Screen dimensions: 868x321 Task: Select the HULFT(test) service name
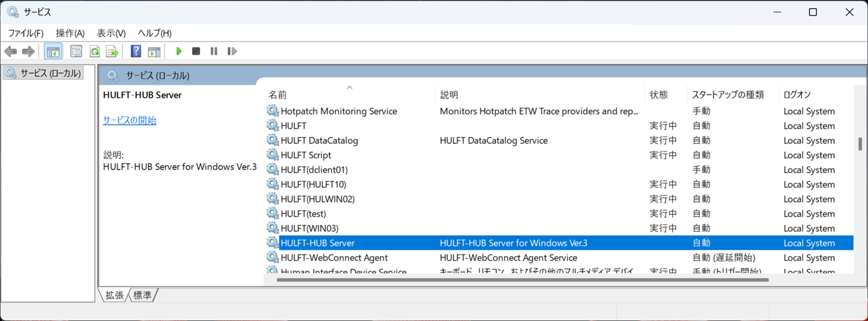(303, 214)
